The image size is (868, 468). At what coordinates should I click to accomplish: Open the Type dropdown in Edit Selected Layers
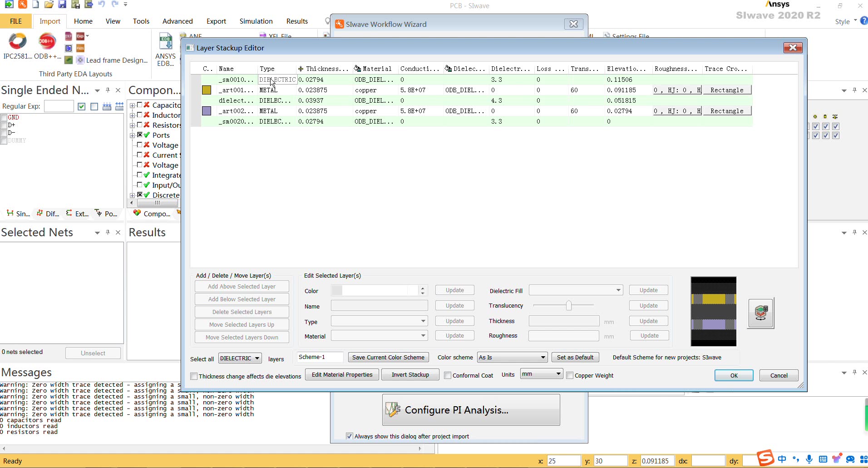click(379, 321)
